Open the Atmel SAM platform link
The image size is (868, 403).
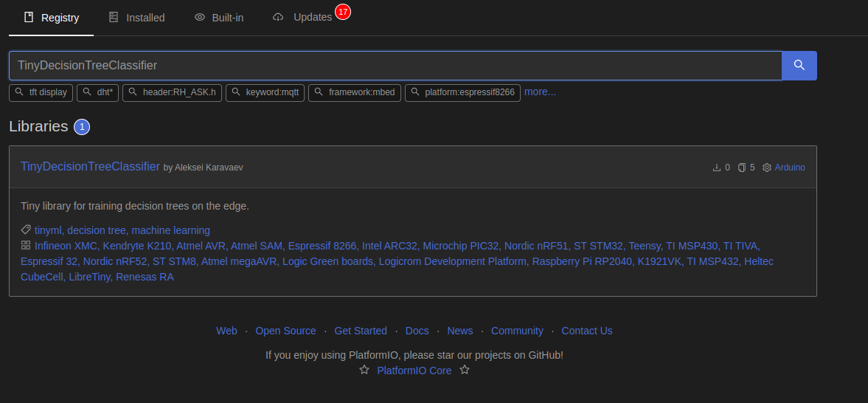point(257,246)
